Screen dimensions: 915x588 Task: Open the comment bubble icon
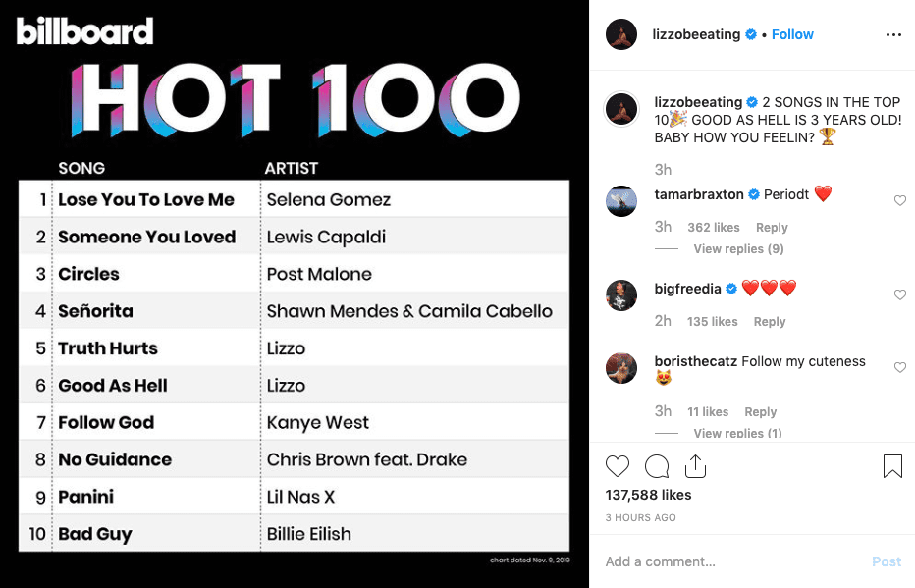click(657, 466)
